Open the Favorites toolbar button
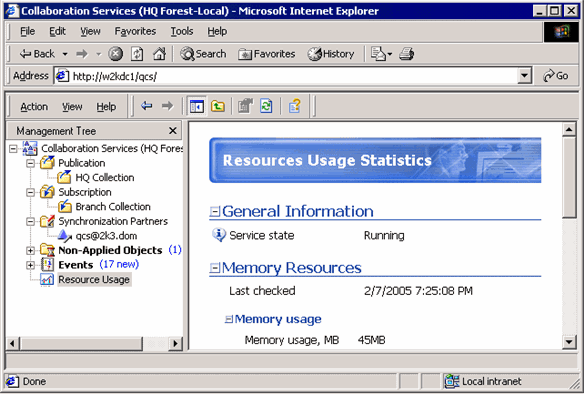This screenshot has height=394, width=584. click(267, 54)
